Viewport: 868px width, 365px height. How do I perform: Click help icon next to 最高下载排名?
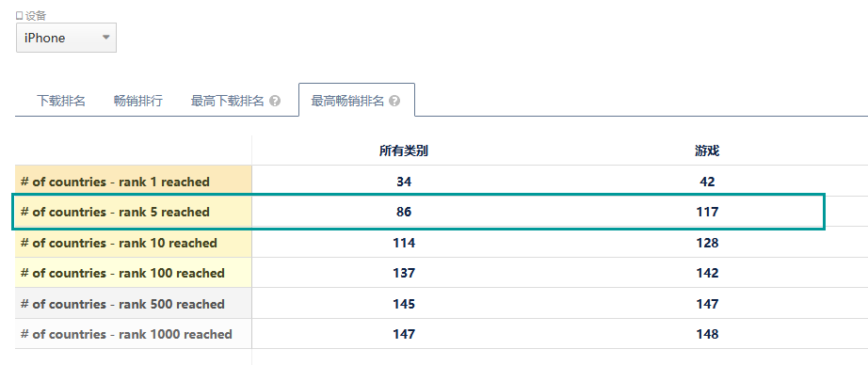(x=275, y=102)
